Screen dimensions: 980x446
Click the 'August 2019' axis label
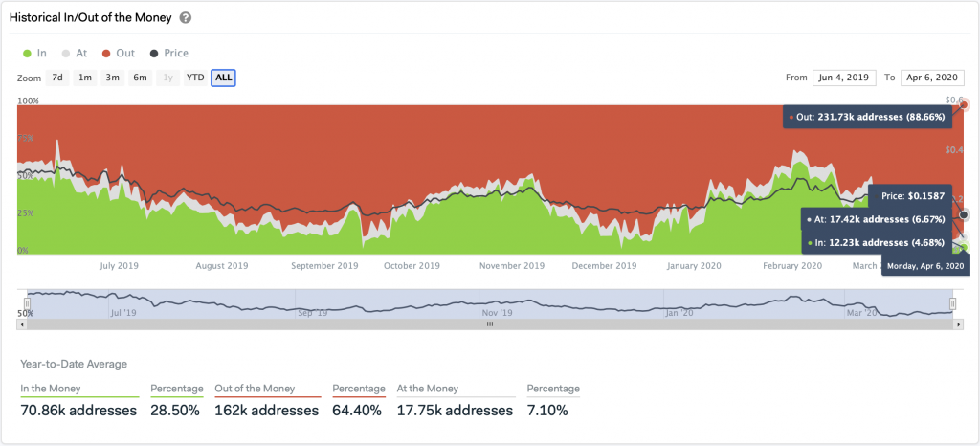pyautogui.click(x=222, y=265)
